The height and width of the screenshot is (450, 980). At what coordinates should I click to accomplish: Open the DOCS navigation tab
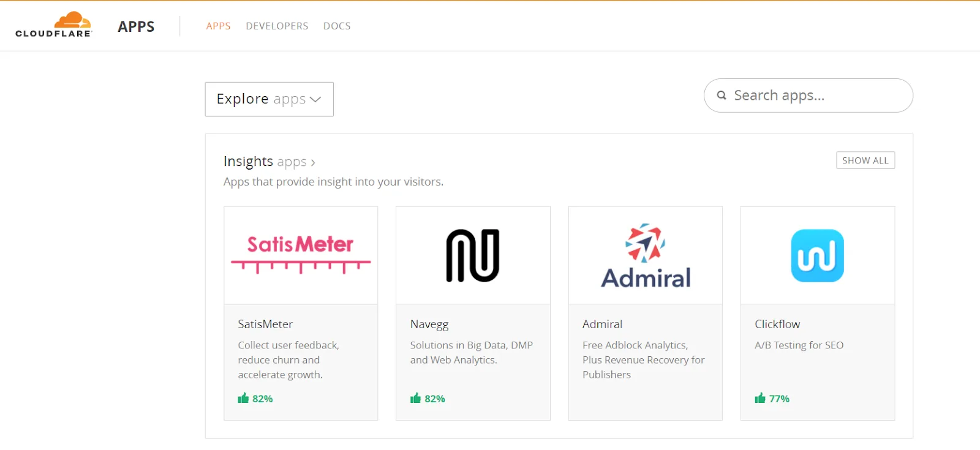pyautogui.click(x=337, y=26)
